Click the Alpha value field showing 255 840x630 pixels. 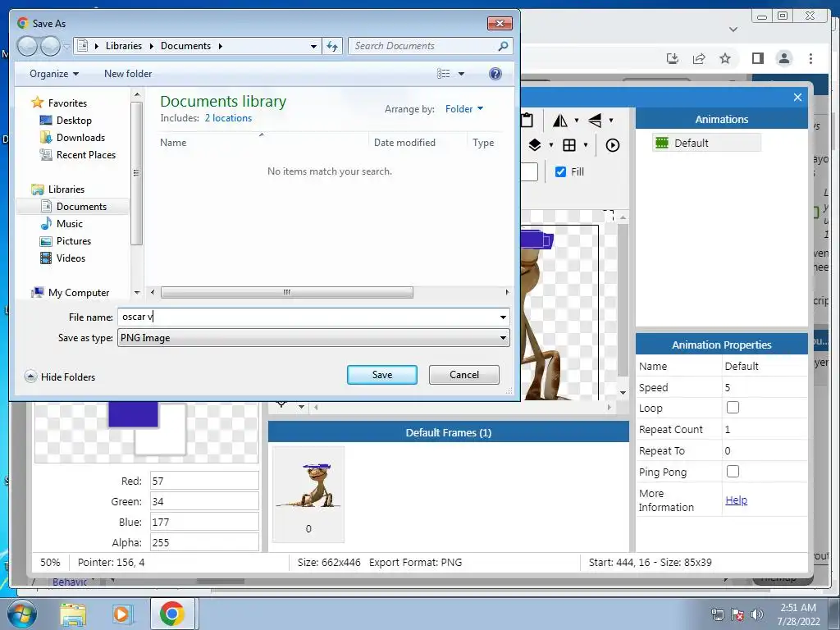coord(204,542)
